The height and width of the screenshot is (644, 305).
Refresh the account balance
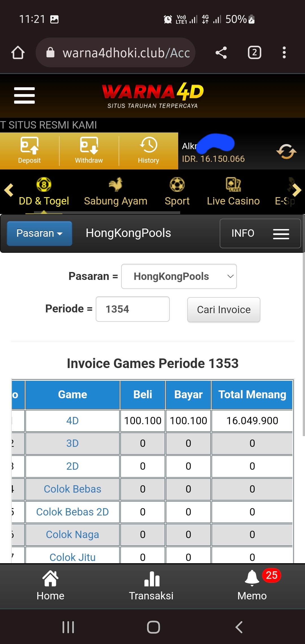(286, 152)
